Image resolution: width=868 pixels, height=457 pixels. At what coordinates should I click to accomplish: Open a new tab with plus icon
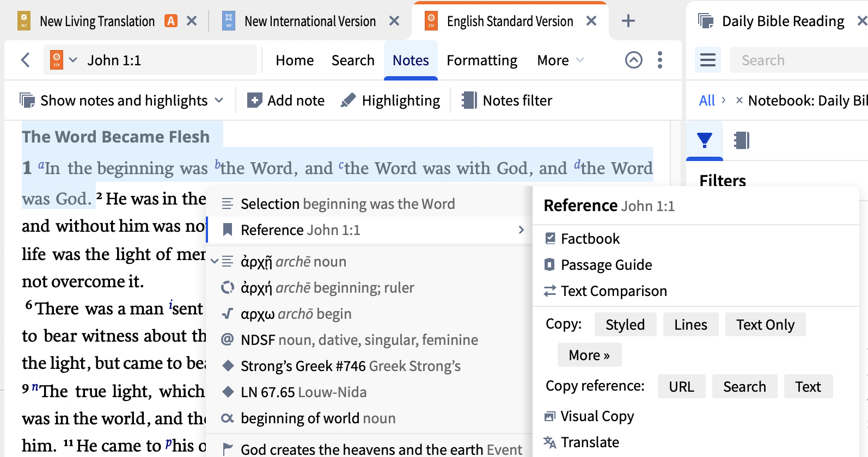coord(628,21)
